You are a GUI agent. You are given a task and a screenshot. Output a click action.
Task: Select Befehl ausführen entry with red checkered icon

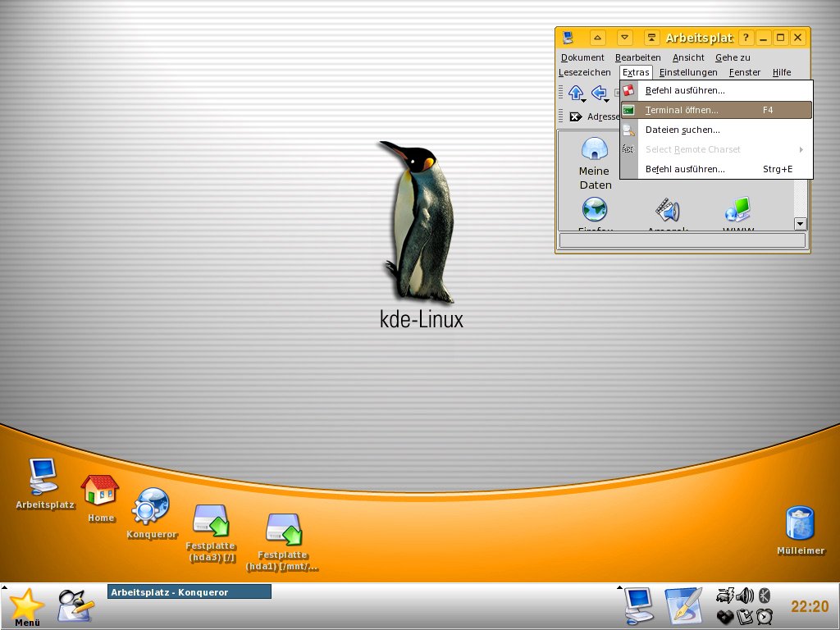716,90
